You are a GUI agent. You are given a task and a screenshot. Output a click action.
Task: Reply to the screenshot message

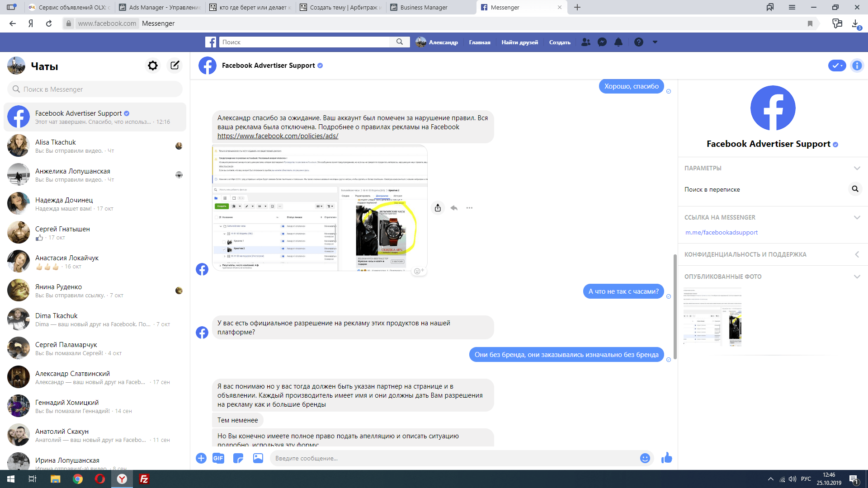(454, 208)
